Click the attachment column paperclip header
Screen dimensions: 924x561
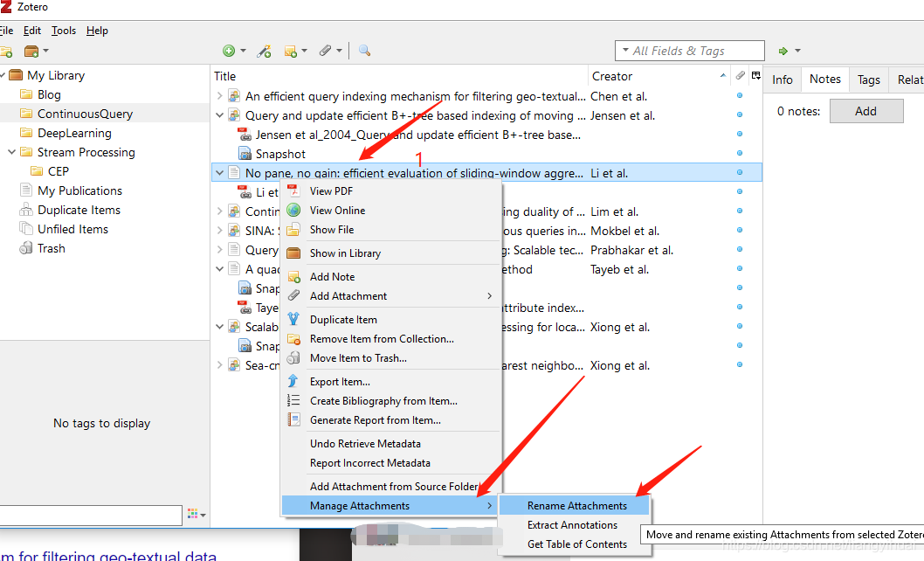[740, 75]
